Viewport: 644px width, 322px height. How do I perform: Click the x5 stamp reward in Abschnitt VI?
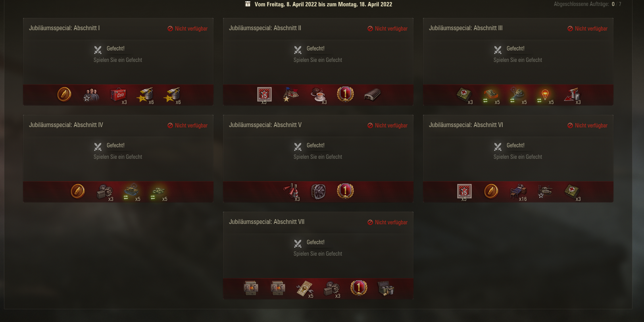(464, 191)
